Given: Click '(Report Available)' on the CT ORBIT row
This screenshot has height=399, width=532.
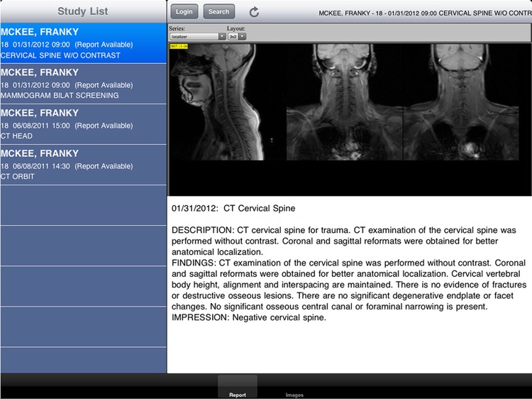Looking at the screenshot, I should coord(104,166).
